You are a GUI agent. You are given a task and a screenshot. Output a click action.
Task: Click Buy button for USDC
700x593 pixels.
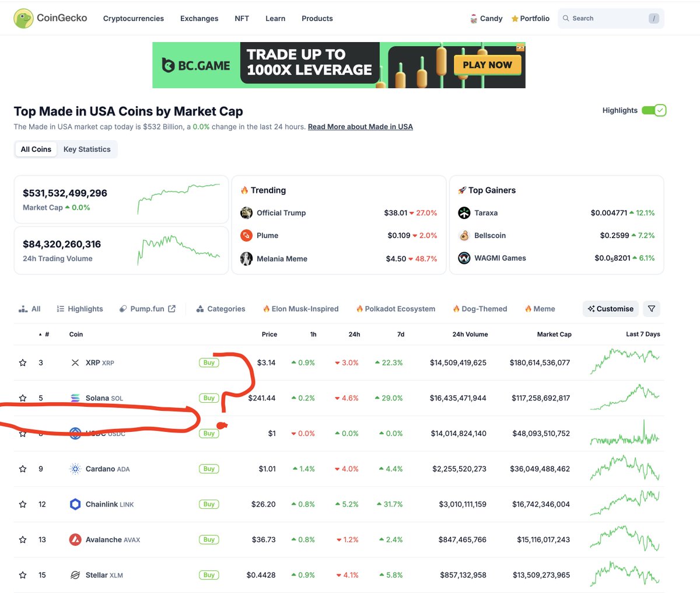(x=209, y=434)
